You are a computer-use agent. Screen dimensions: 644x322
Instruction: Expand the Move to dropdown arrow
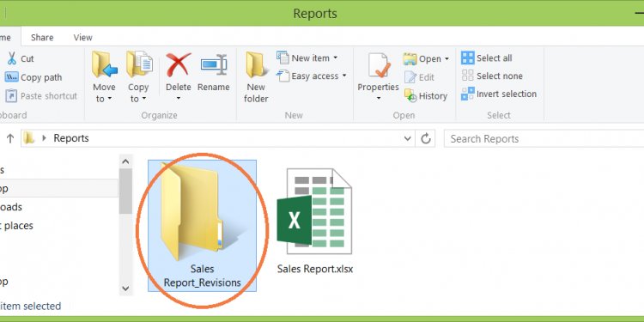[110, 99]
